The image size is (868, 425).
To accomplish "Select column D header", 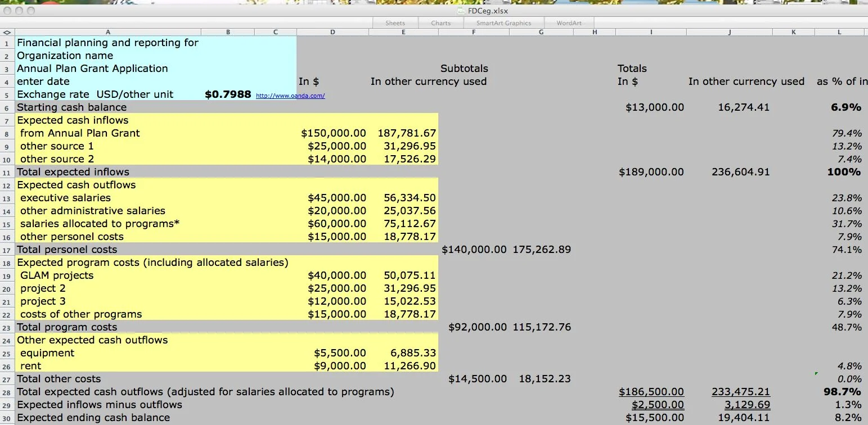I will click(x=332, y=32).
